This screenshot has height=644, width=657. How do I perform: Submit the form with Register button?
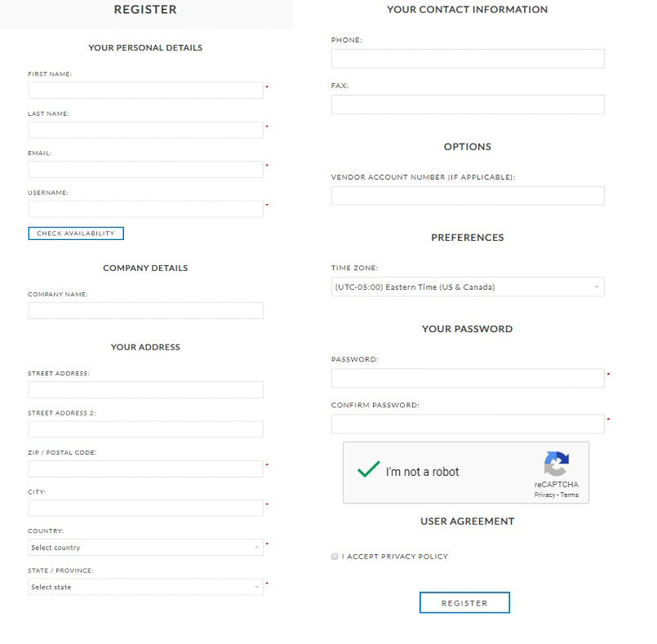[x=464, y=602]
